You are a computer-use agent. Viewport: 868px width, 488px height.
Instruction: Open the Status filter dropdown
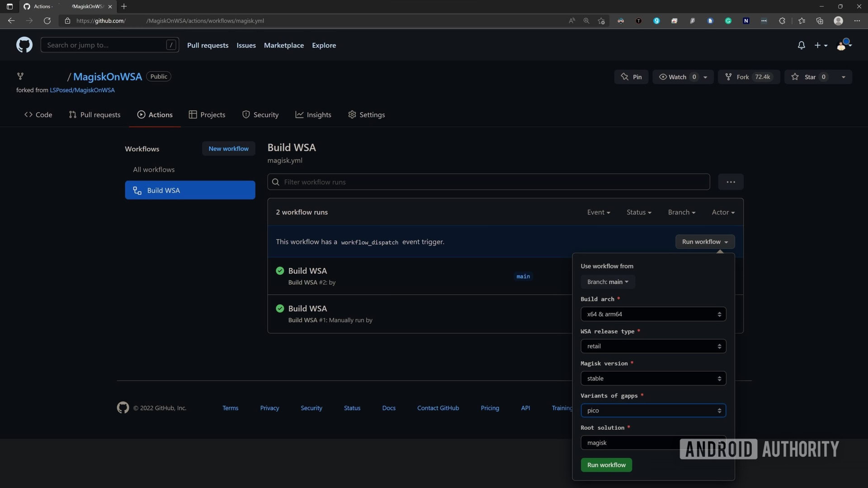click(x=638, y=212)
